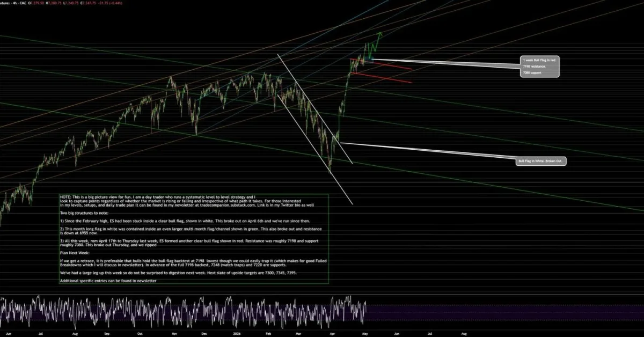This screenshot has height=337, width=644.
Task: Click the Mar label on time axis
Action: point(298,333)
